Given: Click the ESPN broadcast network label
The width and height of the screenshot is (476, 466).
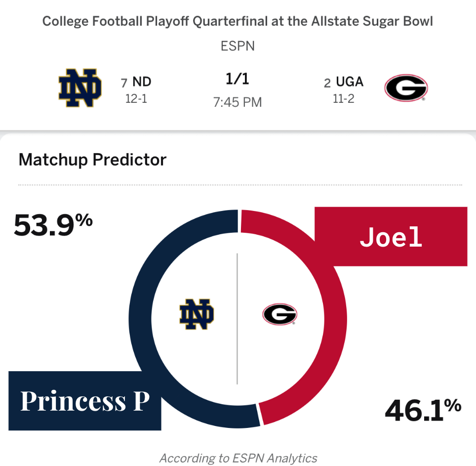Looking at the screenshot, I should [238, 46].
